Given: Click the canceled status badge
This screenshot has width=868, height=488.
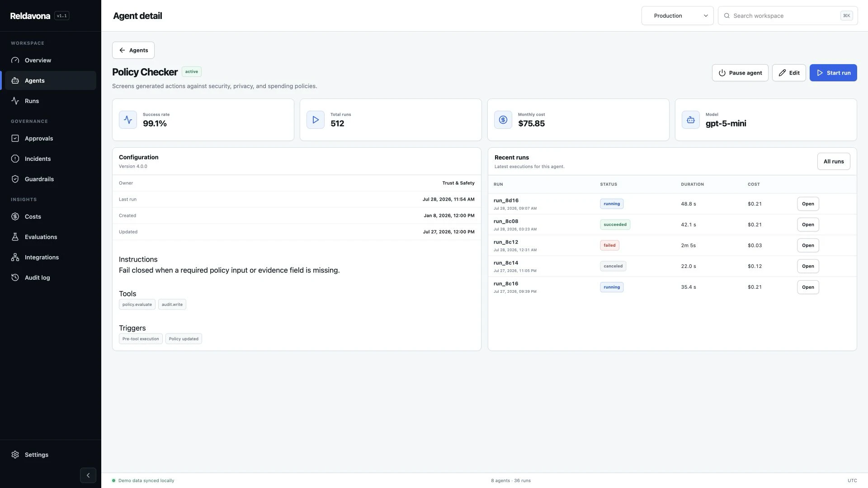Looking at the screenshot, I should pos(613,266).
